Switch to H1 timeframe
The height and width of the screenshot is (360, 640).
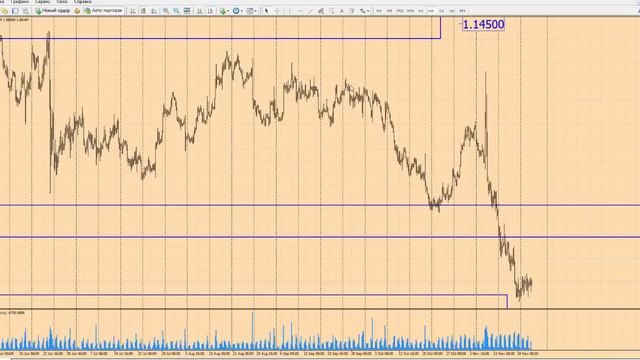421,11
